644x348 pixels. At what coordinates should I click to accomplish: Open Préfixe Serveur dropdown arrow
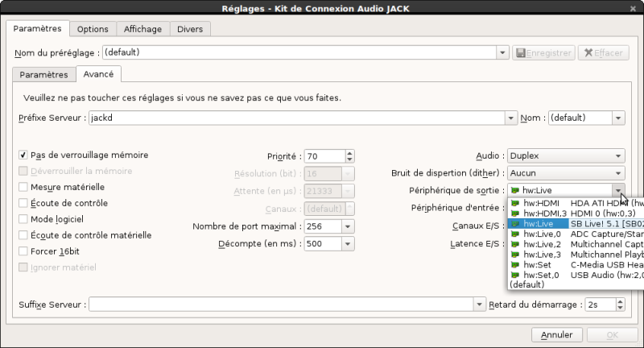(x=510, y=118)
